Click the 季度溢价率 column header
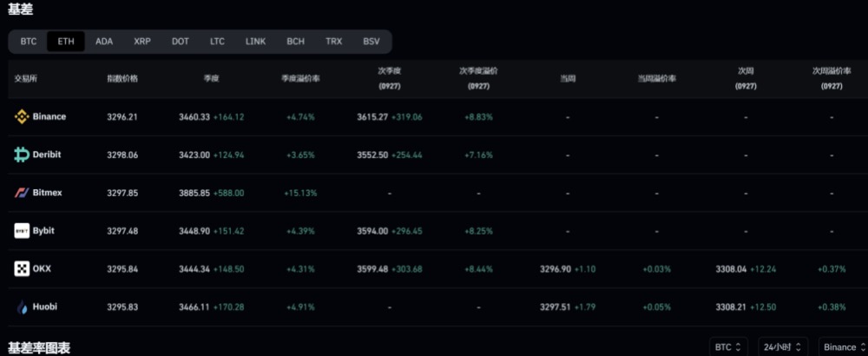 299,78
